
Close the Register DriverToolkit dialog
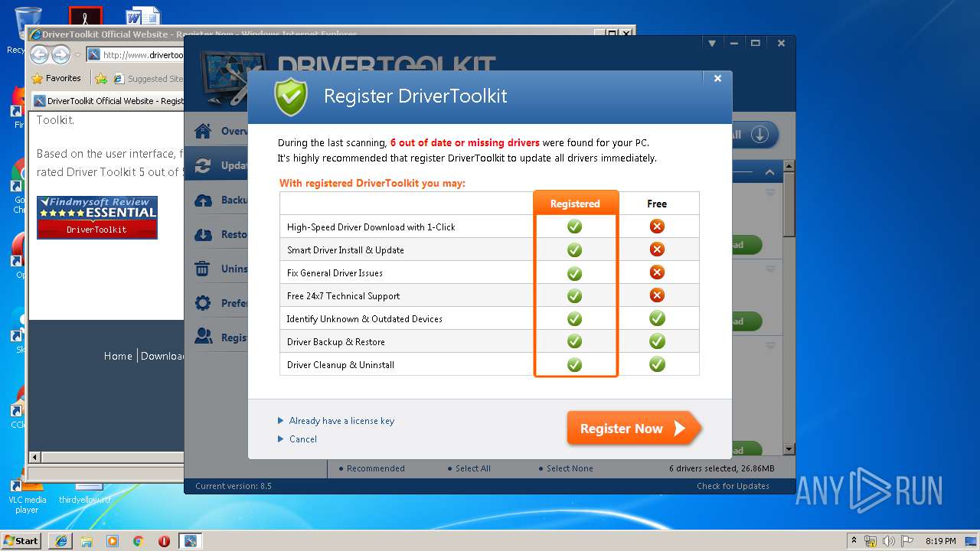(717, 78)
